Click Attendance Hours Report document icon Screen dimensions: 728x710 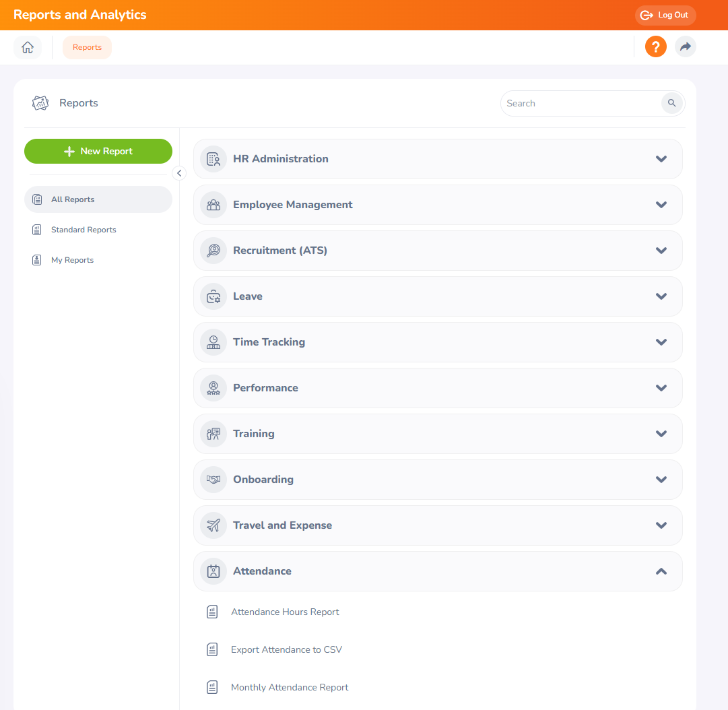[212, 612]
